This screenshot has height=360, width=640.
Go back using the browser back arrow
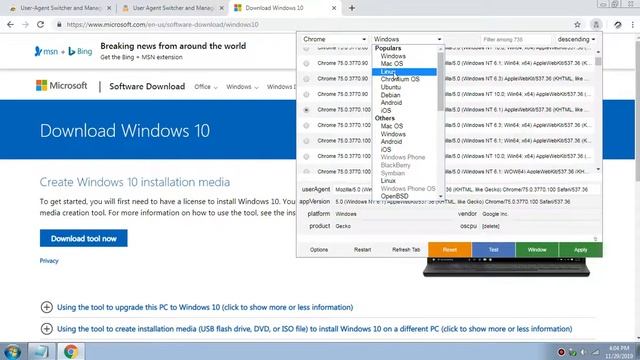pyautogui.click(x=11, y=24)
